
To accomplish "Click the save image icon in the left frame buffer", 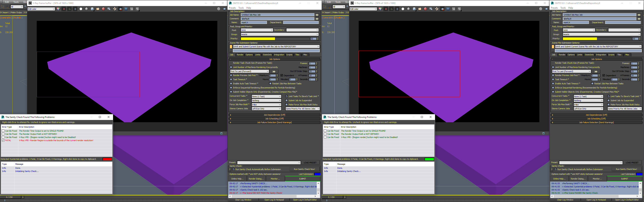I will point(92,9).
